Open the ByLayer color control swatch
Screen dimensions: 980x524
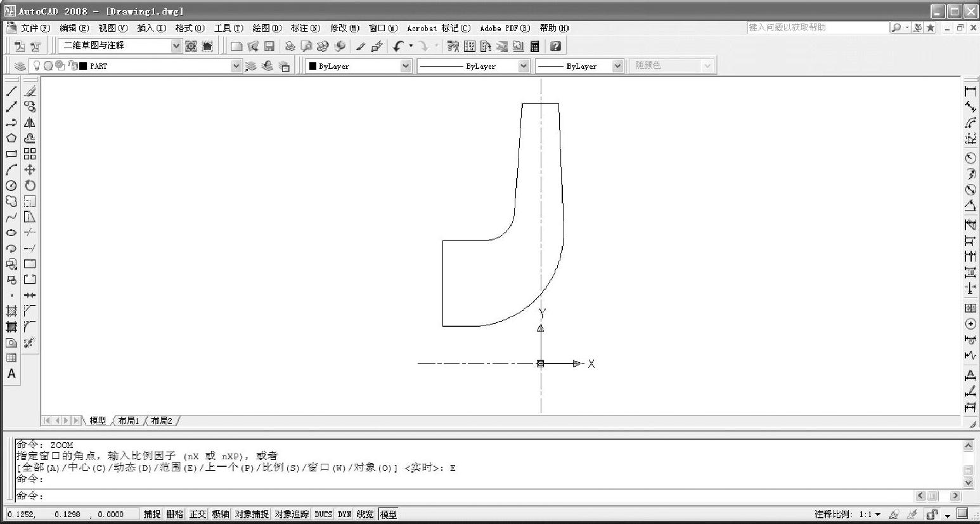point(358,66)
